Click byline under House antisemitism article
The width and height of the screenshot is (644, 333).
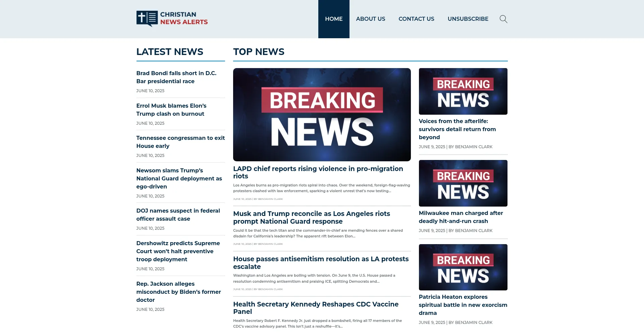coord(258,289)
